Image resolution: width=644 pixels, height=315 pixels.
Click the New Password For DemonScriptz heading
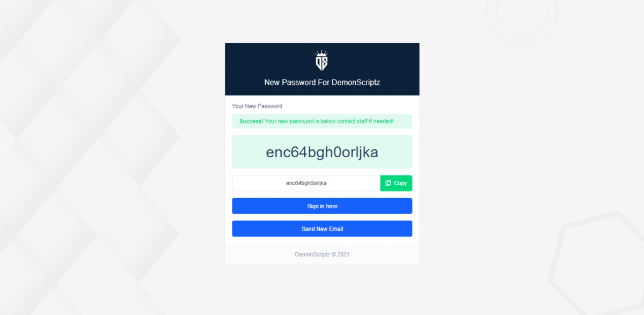(x=322, y=83)
